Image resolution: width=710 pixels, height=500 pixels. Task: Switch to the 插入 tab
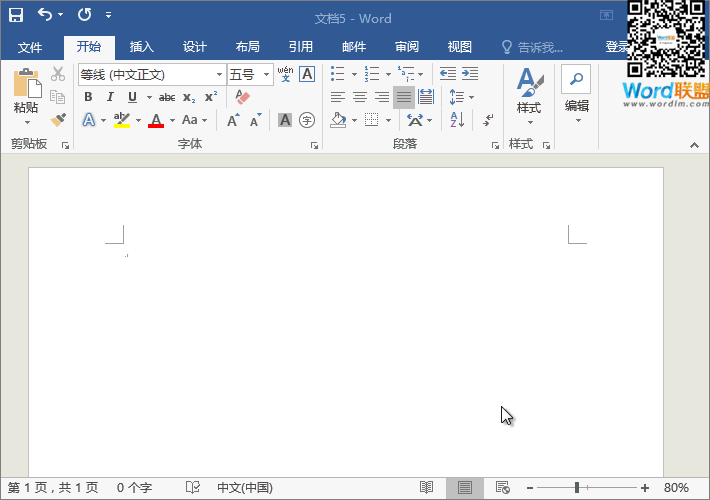click(142, 47)
